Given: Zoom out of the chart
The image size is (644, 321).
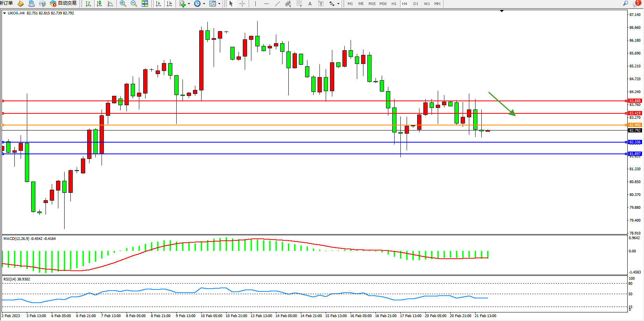Looking at the screenshot, I should point(134,4).
